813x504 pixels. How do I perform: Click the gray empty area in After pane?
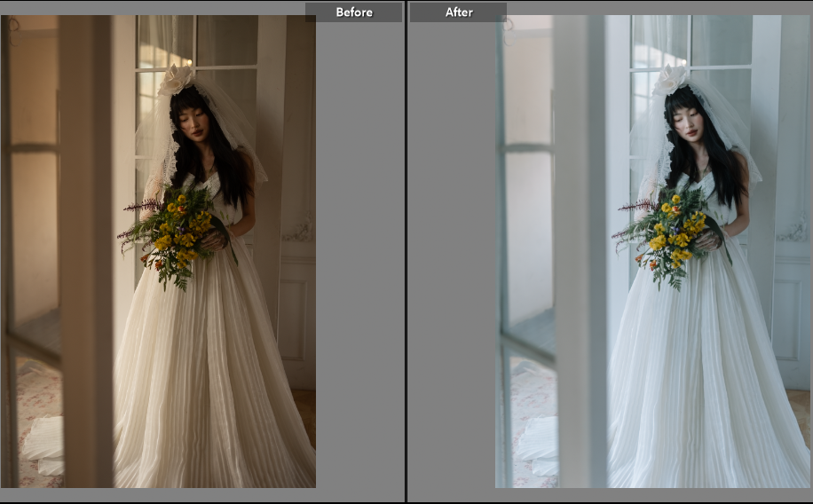click(451, 266)
